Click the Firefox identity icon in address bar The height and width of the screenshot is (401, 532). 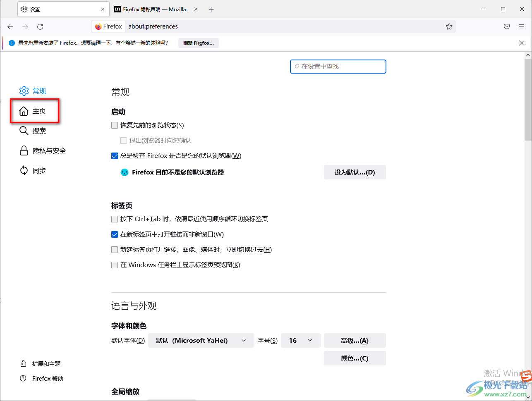109,26
